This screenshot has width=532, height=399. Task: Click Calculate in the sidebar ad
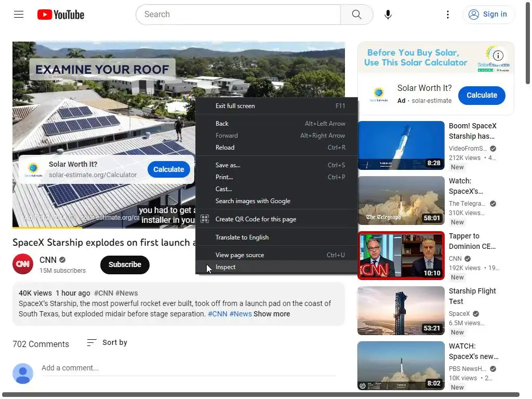coord(482,96)
